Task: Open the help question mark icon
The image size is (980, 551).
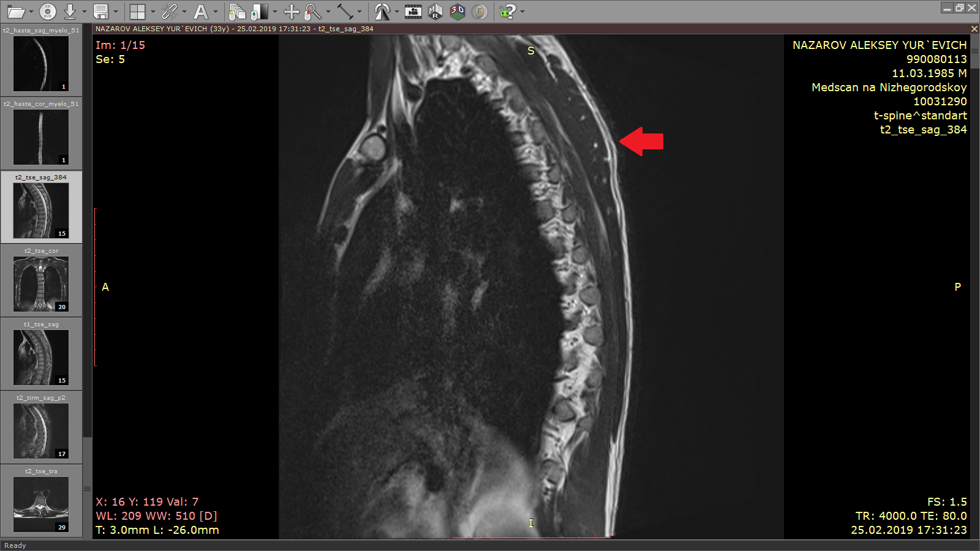Action: tap(508, 11)
